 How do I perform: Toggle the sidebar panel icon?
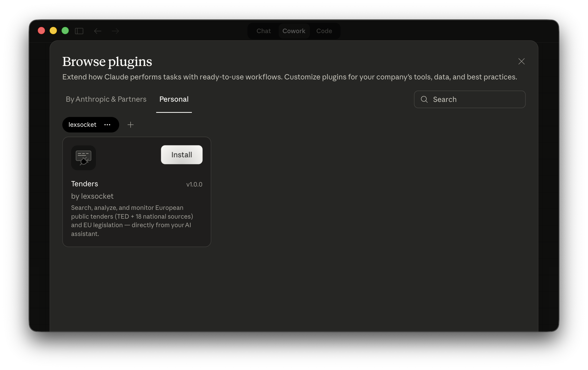pyautogui.click(x=79, y=31)
